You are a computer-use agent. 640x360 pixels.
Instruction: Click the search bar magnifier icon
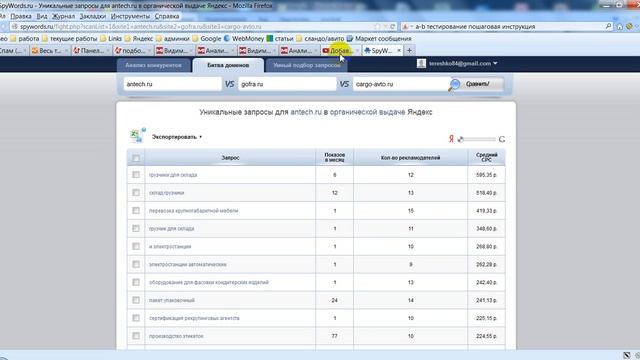pyautogui.click(x=608, y=27)
